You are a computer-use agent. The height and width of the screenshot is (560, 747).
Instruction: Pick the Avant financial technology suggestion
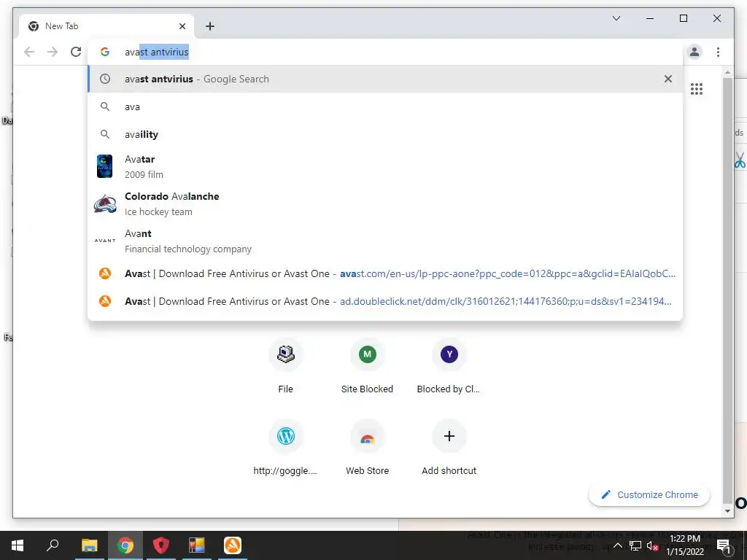(x=385, y=241)
